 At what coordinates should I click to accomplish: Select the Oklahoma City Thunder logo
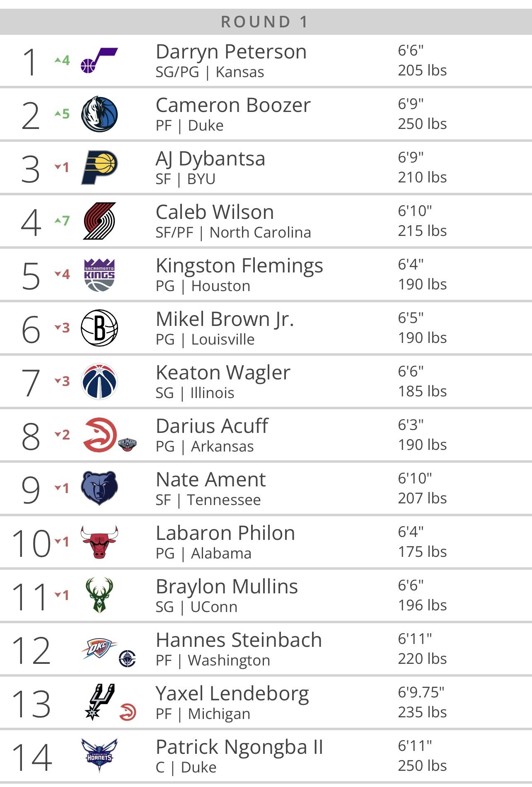point(99,649)
